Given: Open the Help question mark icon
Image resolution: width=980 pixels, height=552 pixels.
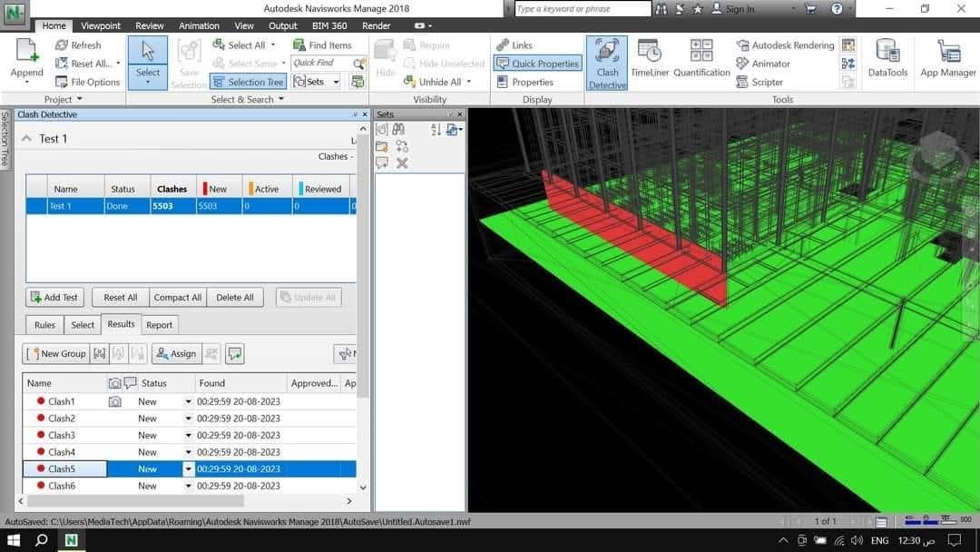Looking at the screenshot, I should (837, 9).
